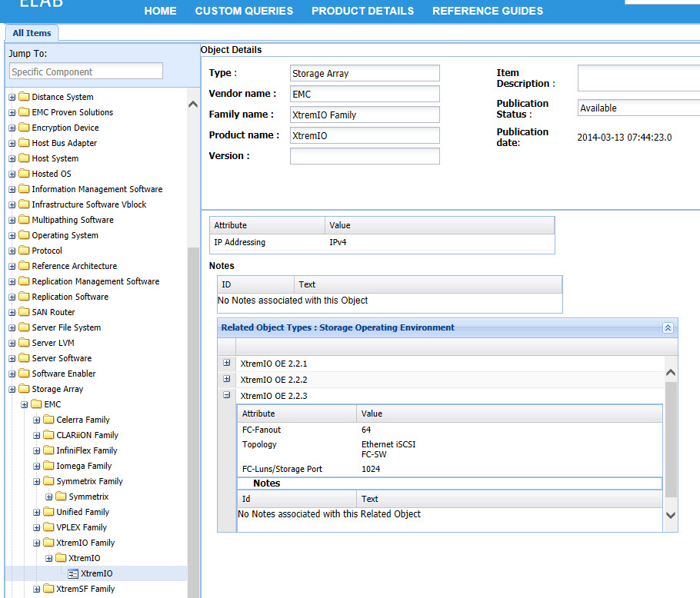
Task: Open CUSTOM QUERIES in navigation bar
Action: tap(244, 11)
